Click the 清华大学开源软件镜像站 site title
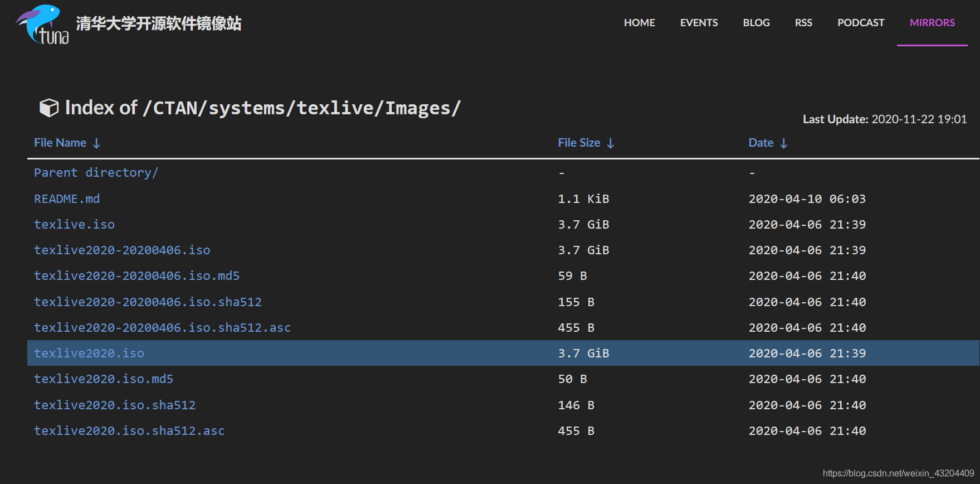 click(159, 23)
